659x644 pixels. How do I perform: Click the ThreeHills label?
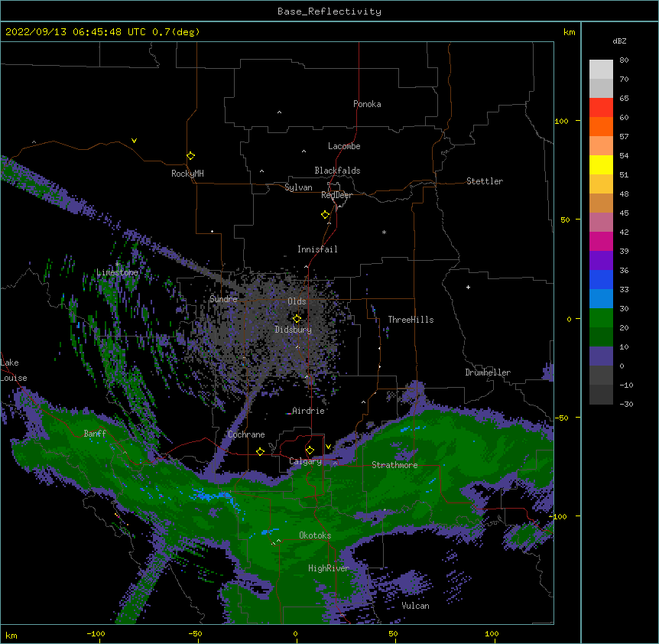[x=411, y=320]
